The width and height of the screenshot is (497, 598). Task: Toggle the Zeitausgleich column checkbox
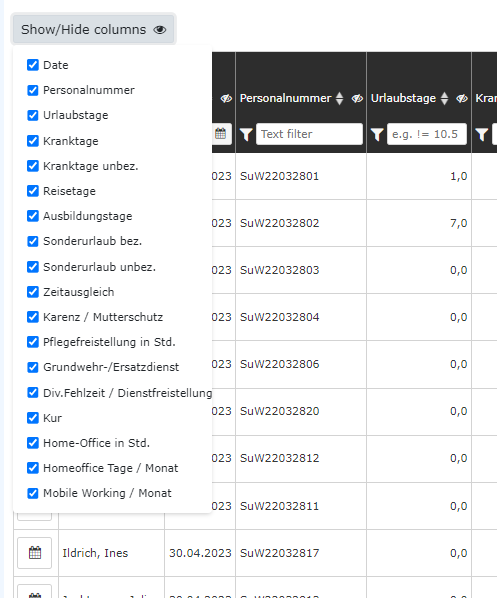pos(33,292)
